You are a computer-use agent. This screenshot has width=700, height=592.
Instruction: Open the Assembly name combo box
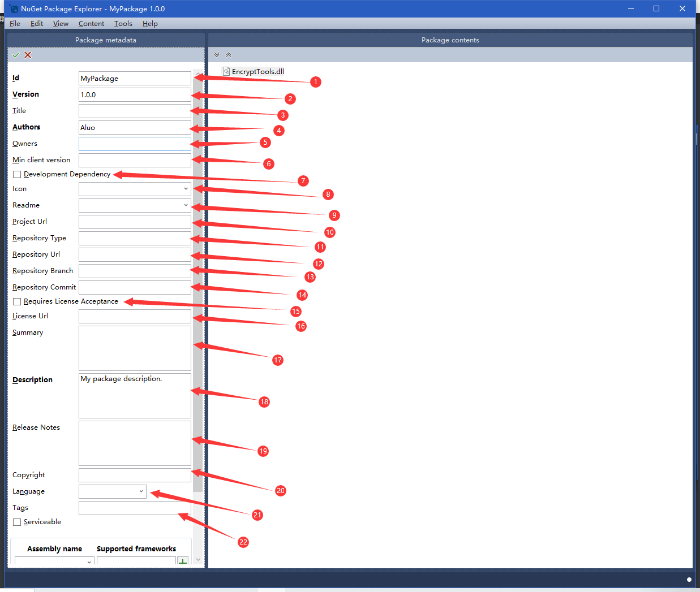[54, 561]
